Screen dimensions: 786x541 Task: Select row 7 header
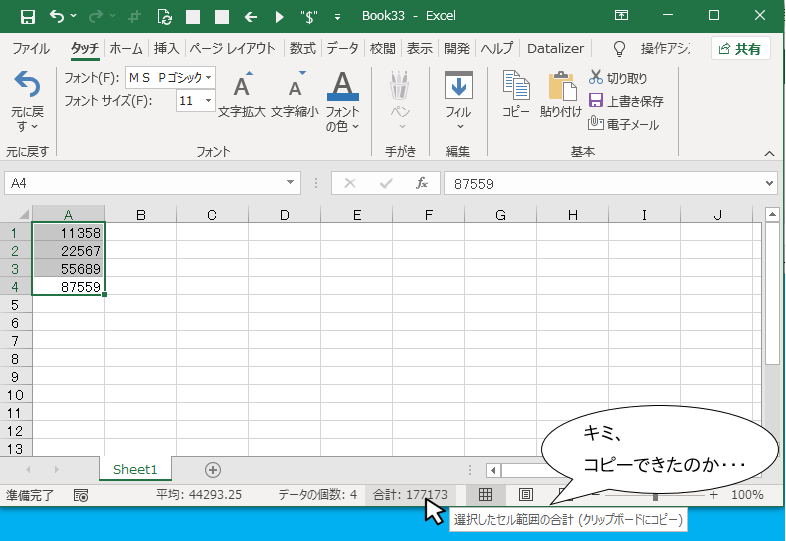15,341
